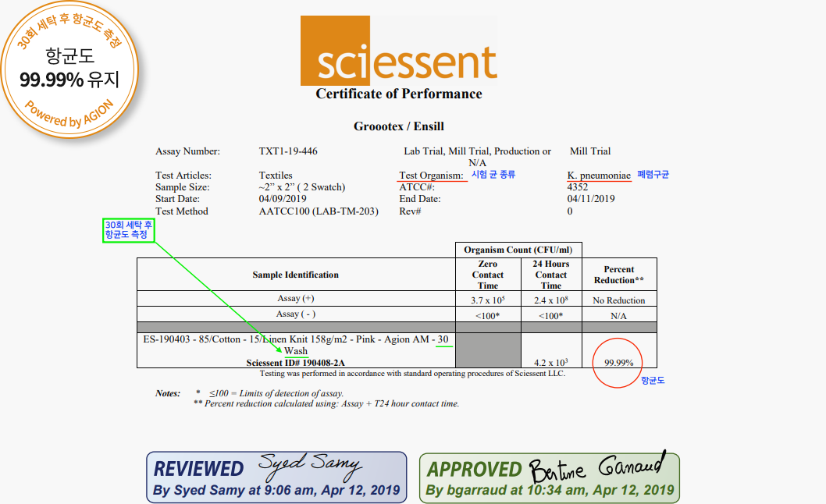Click the "Testing was performed in accordance" statement
The image size is (826, 504).
412,374
